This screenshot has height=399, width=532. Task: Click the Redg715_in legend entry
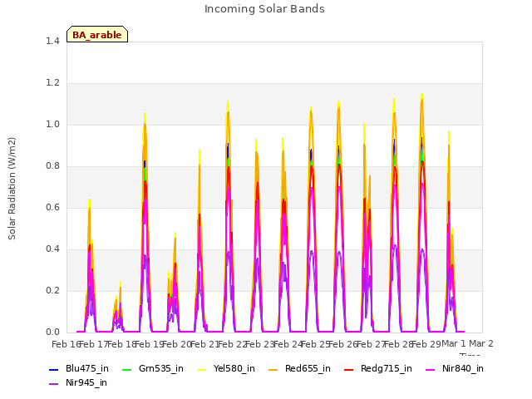(378, 369)
